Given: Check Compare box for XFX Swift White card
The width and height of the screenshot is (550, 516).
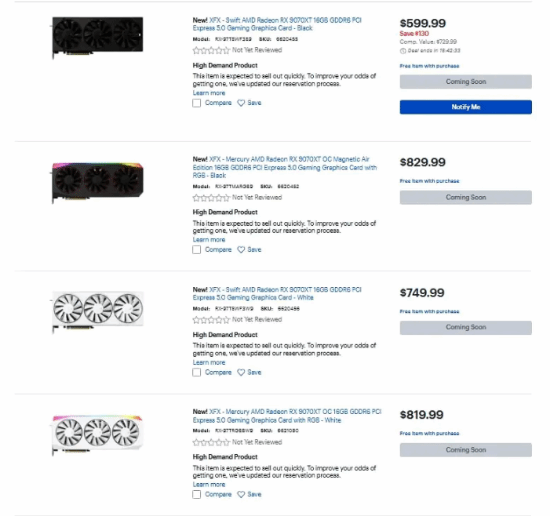Looking at the screenshot, I should pos(197,372).
